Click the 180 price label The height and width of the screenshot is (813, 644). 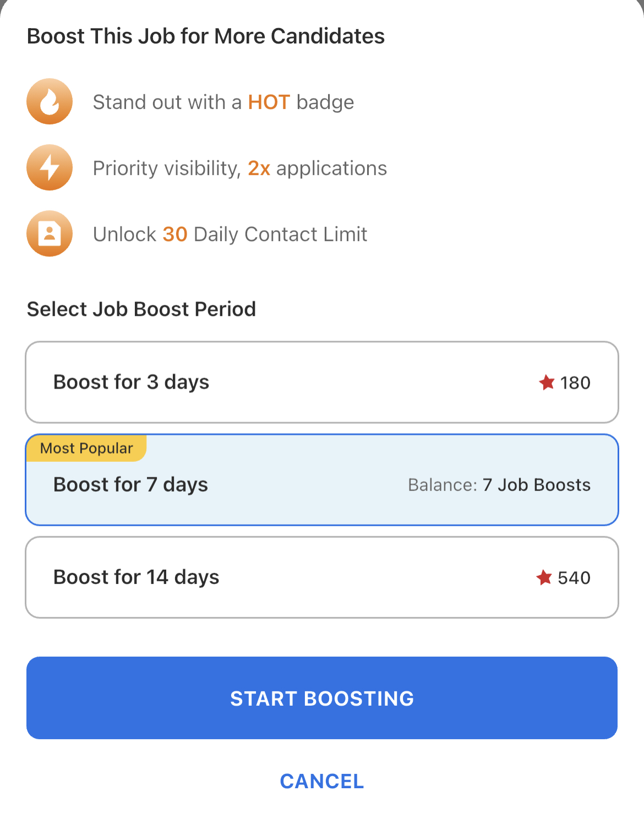point(575,383)
